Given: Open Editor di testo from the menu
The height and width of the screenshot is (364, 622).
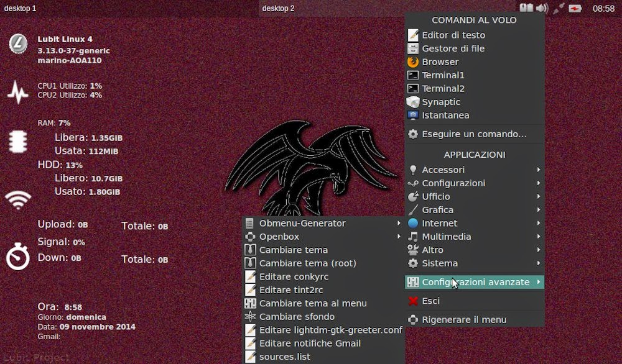Looking at the screenshot, I should pos(475,35).
